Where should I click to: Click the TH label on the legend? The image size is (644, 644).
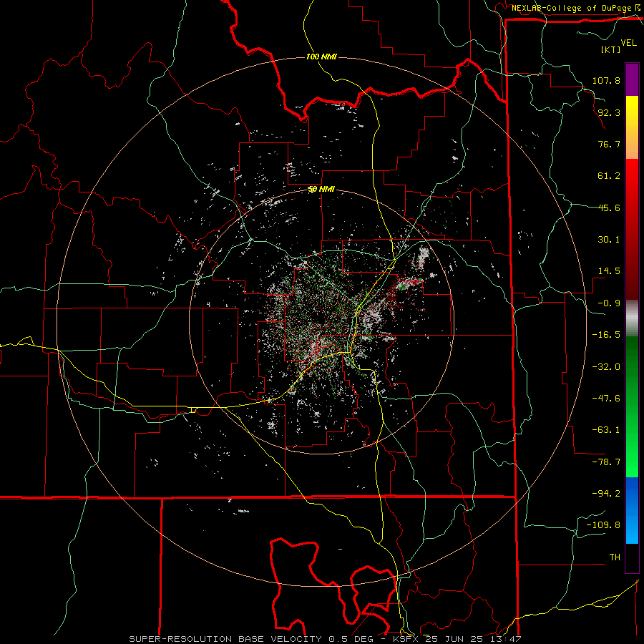615,557
